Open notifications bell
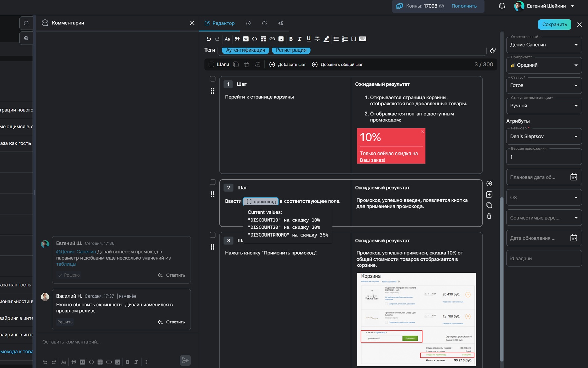This screenshot has height=368, width=588. pos(502,6)
